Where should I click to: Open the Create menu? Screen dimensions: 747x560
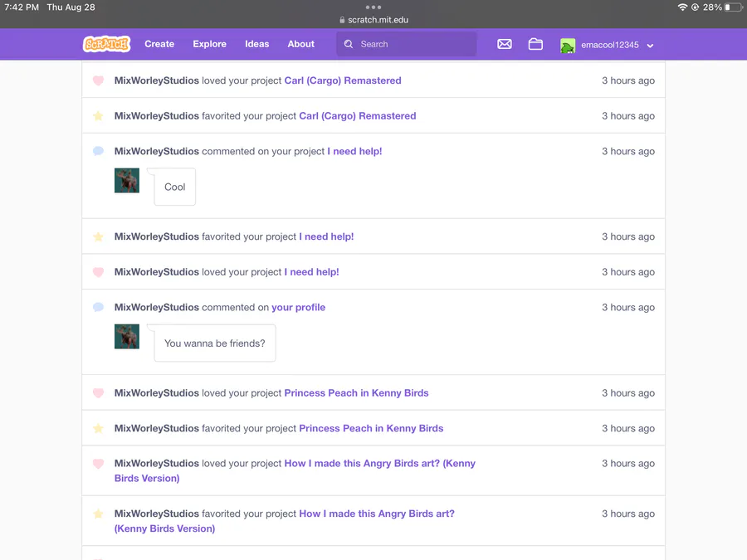click(159, 44)
